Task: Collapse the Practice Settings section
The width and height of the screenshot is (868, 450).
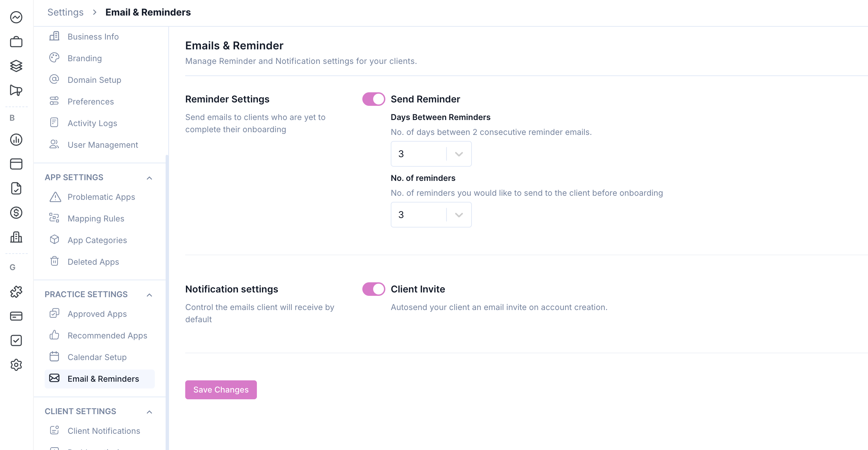Action: (149, 295)
